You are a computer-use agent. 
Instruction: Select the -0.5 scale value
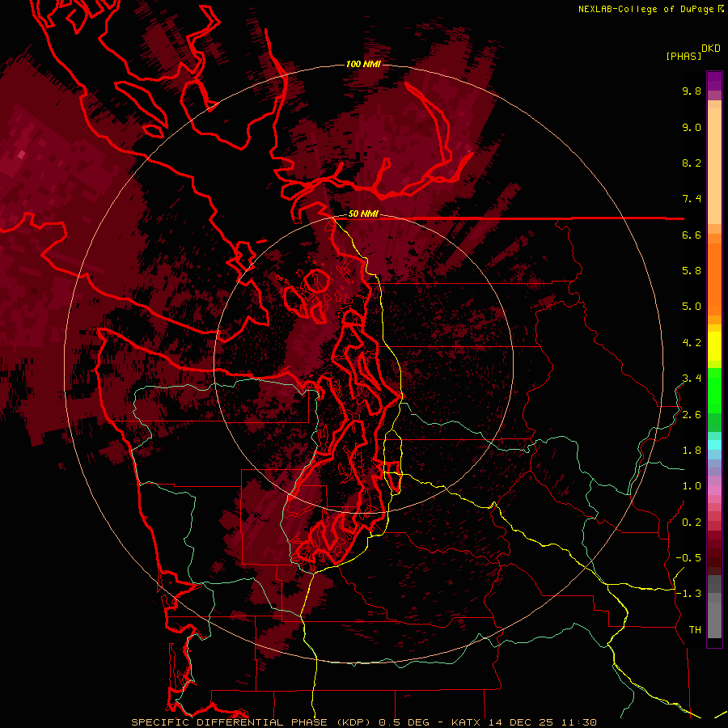click(688, 558)
